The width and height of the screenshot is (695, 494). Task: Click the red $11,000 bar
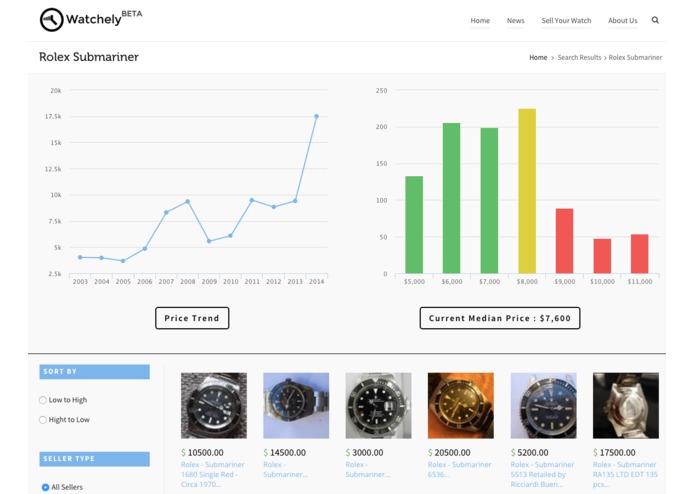pyautogui.click(x=640, y=254)
